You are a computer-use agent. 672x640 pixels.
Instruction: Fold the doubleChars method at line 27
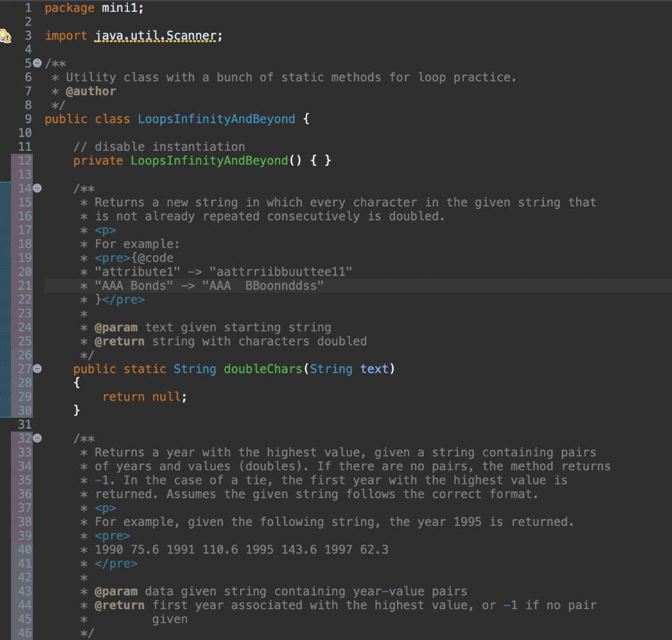click(x=37, y=369)
